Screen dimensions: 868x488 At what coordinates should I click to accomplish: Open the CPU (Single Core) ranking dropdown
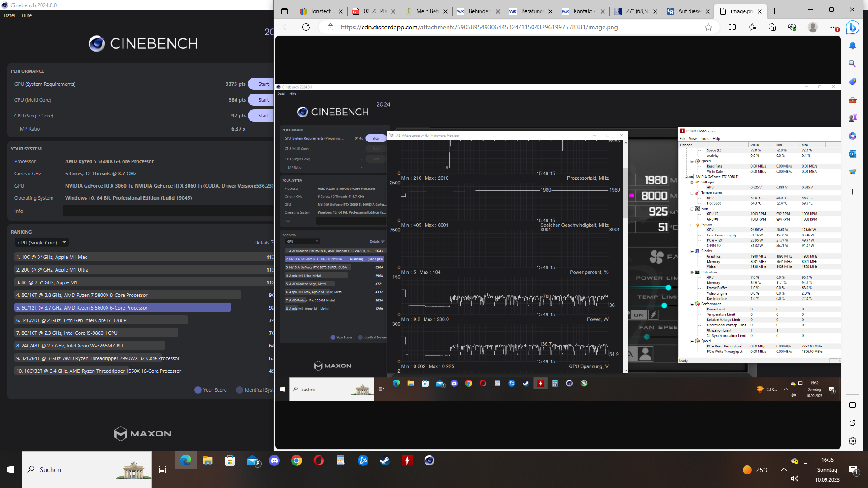click(x=42, y=243)
